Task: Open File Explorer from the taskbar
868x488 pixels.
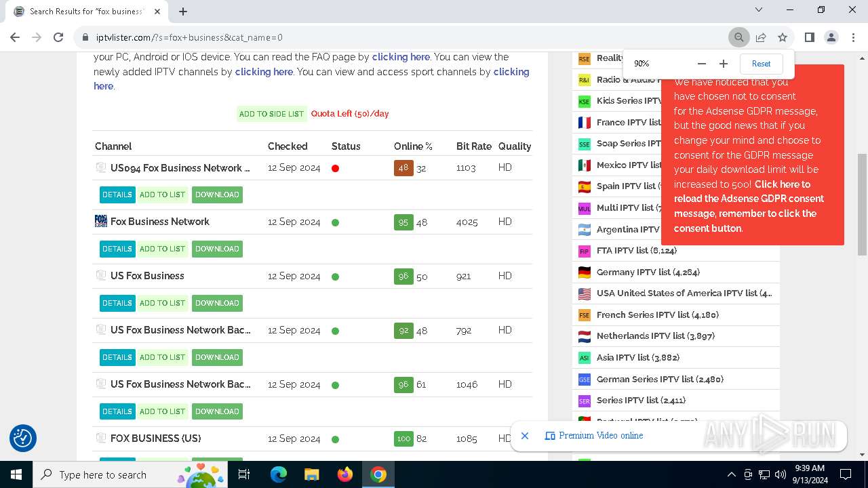Action: coord(311,474)
